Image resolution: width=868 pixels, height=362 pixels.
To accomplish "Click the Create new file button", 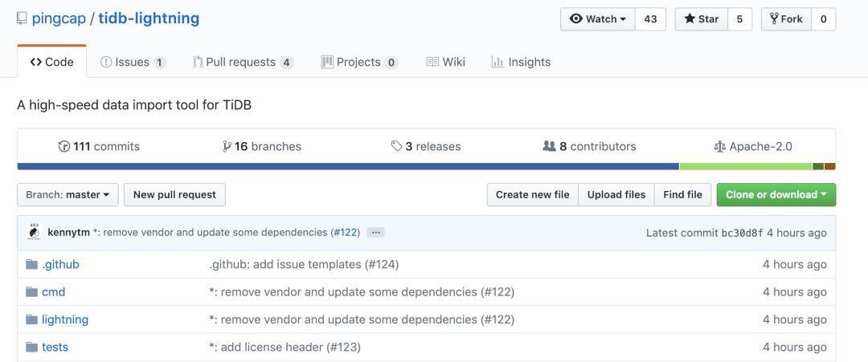I will 533,194.
